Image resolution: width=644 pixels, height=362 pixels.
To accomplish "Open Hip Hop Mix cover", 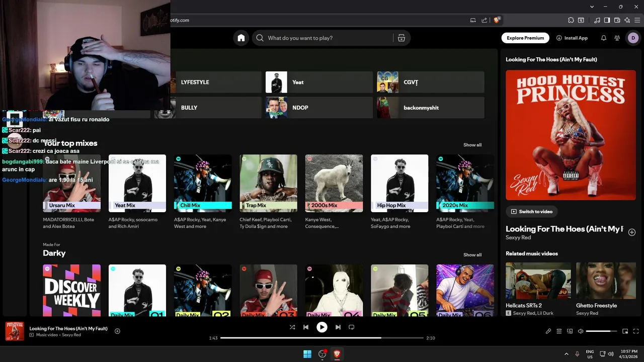I will [399, 183].
